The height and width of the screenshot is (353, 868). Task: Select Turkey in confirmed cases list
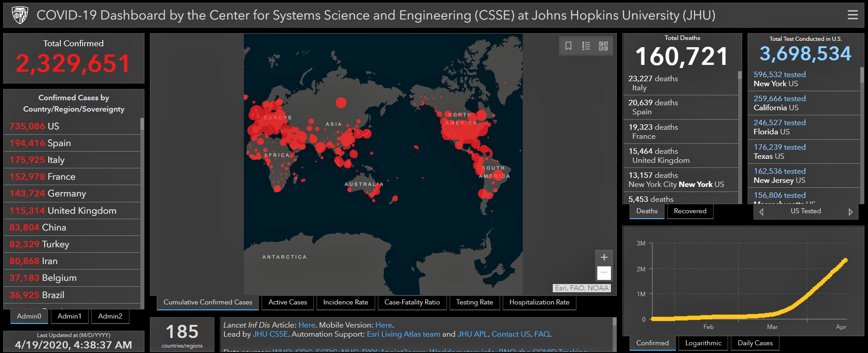(72, 244)
